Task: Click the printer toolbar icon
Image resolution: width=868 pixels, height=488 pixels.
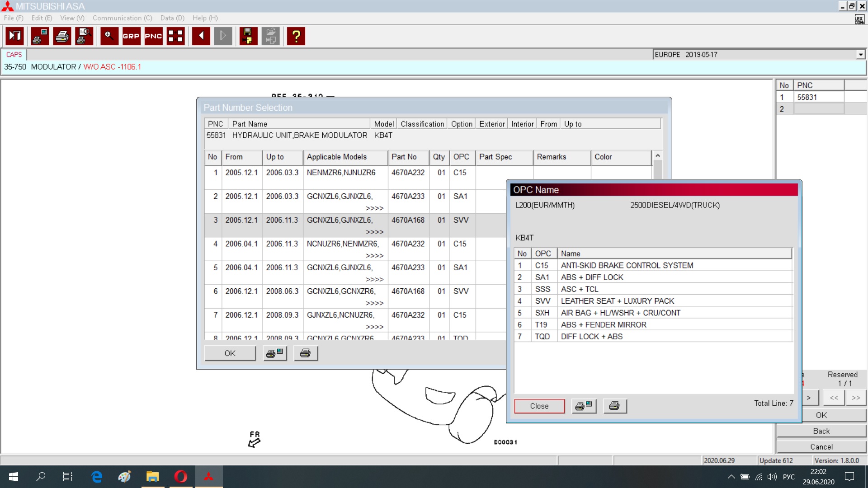Action: pyautogui.click(x=62, y=36)
